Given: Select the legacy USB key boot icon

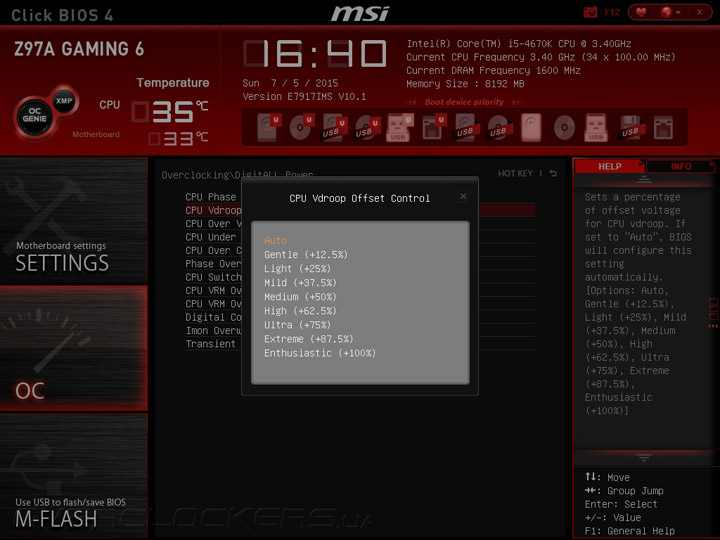Looking at the screenshot, I should tap(596, 127).
